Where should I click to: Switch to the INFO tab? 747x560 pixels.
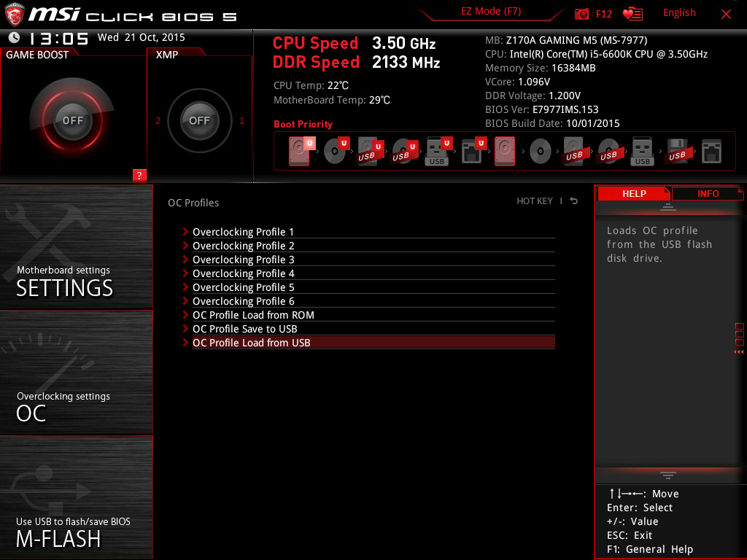[x=708, y=193]
